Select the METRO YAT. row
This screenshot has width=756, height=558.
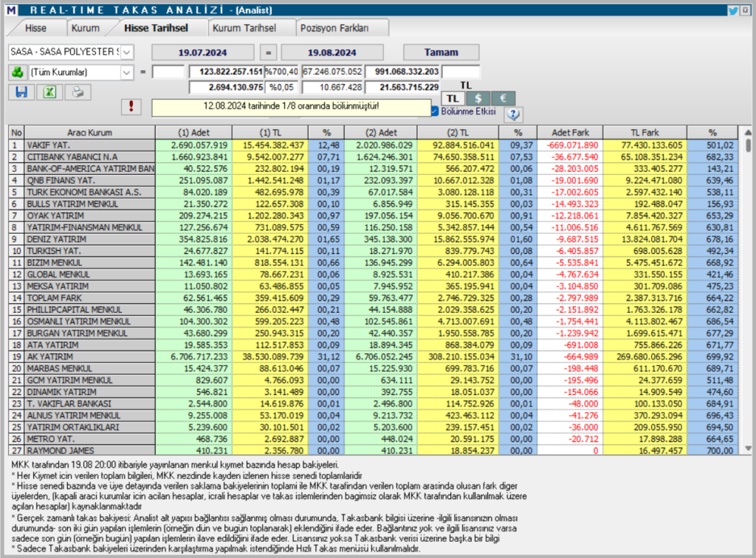pos(374,439)
